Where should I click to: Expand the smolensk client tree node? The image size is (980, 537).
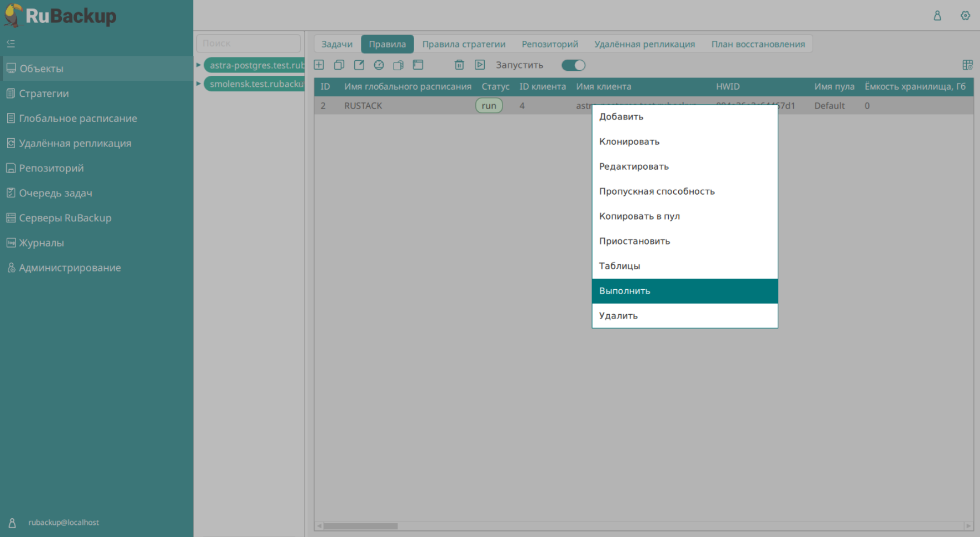point(198,84)
